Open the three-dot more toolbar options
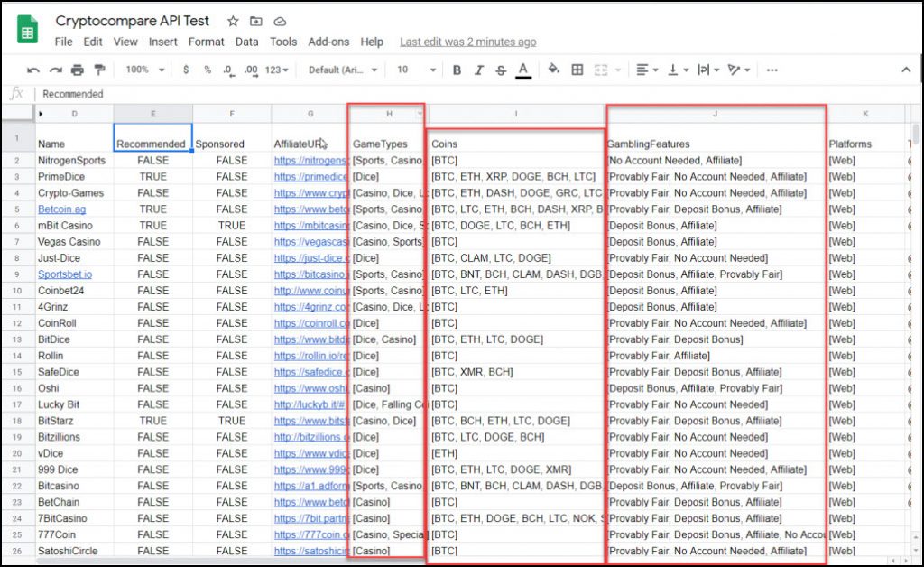924x567 pixels. (772, 70)
